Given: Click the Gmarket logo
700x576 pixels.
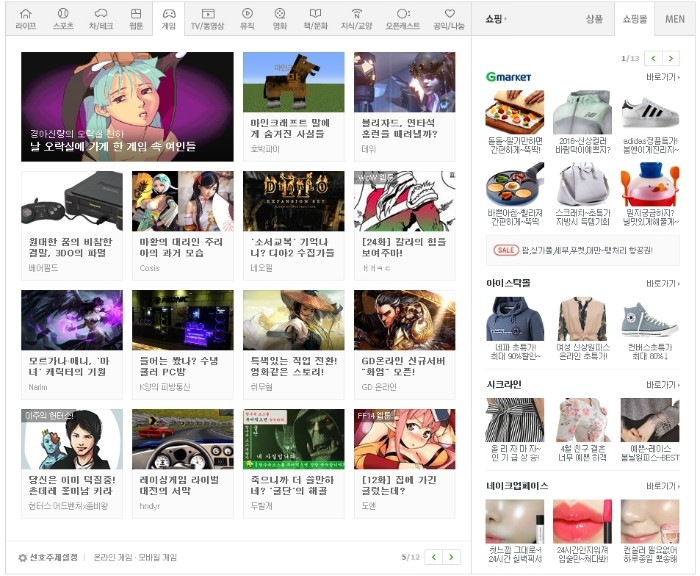Looking at the screenshot, I should (508, 77).
